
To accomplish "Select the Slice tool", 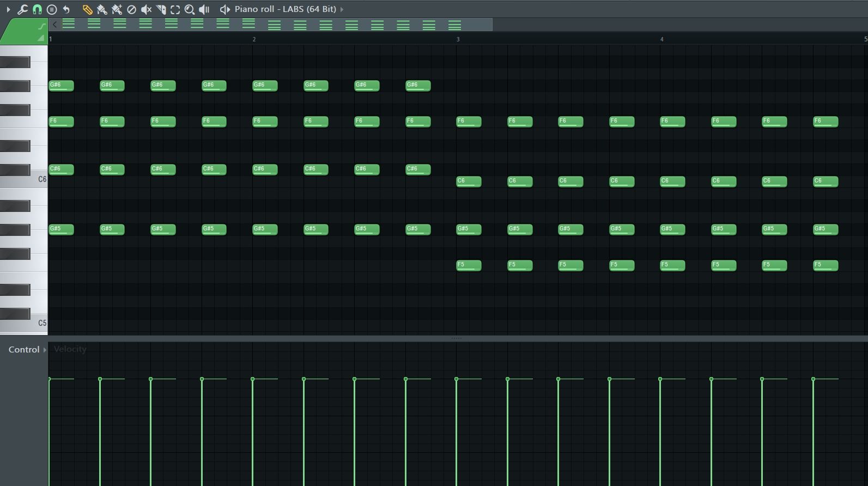I will pyautogui.click(x=161, y=9).
